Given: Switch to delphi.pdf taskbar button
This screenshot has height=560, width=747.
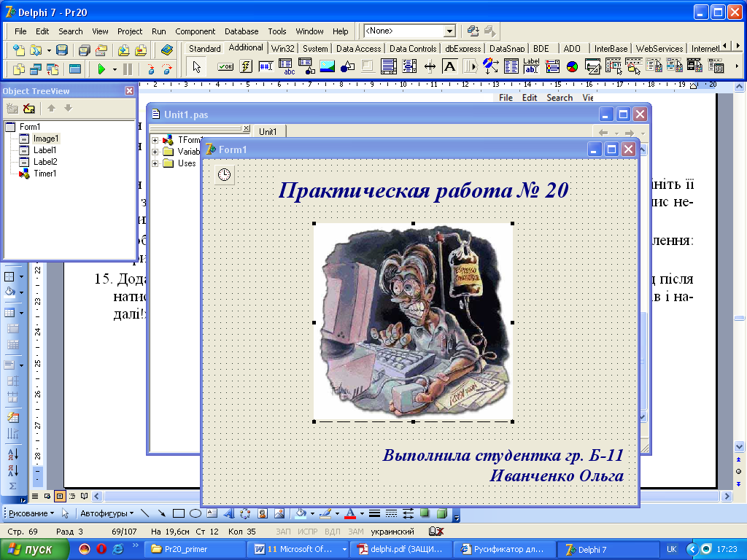Looking at the screenshot, I should [400, 549].
